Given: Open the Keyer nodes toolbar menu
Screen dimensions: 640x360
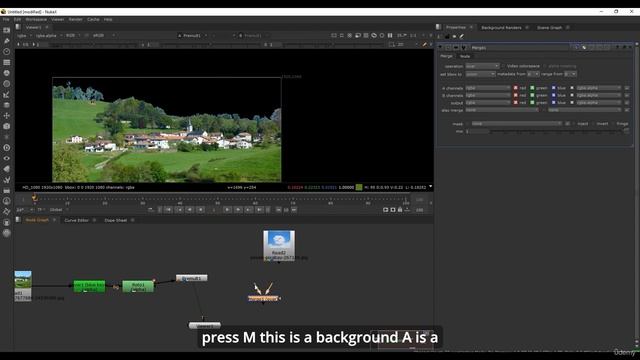Looking at the screenshot, I should pyautogui.click(x=7, y=94).
